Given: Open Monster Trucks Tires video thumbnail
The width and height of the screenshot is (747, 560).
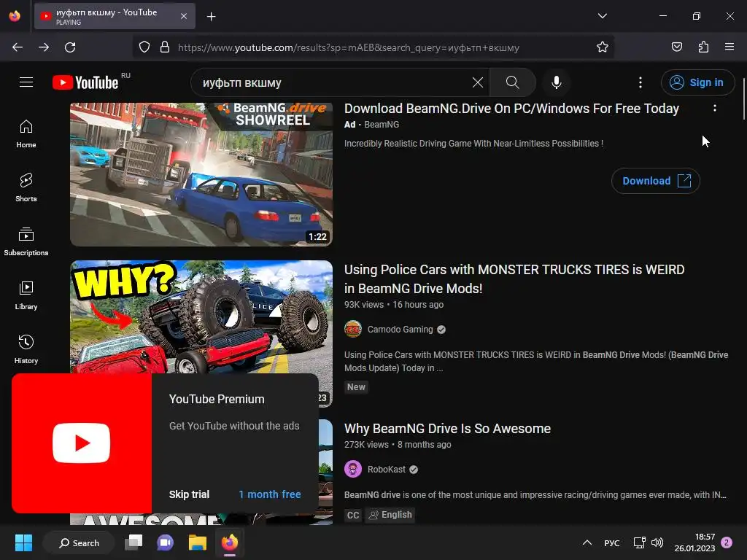Looking at the screenshot, I should click(x=201, y=316).
